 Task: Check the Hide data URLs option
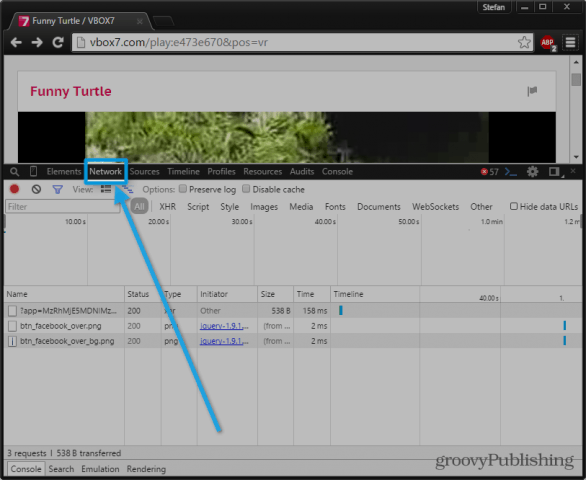coord(514,206)
